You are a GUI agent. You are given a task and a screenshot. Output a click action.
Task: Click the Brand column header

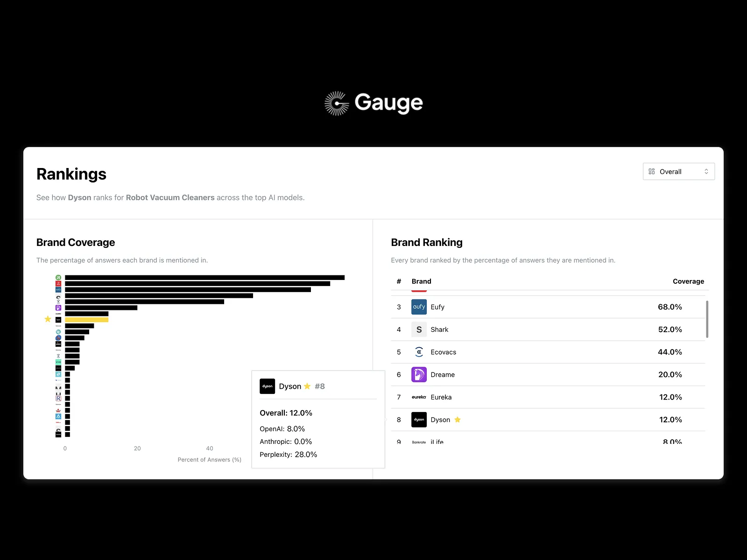tap(421, 281)
